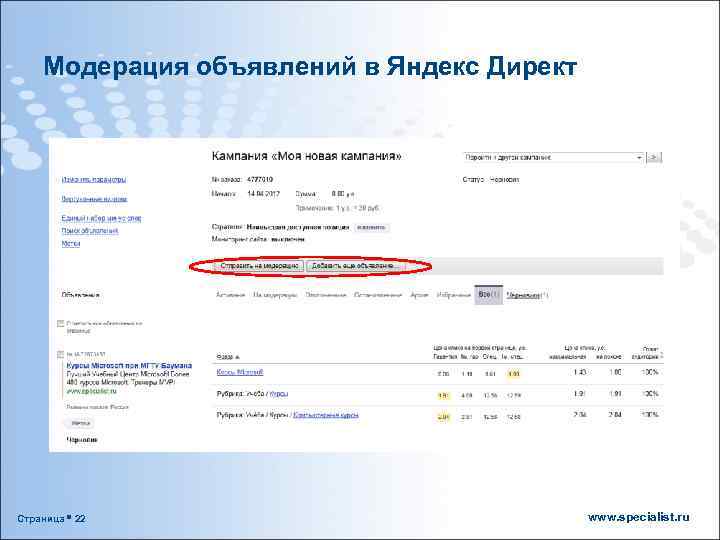This screenshot has width=720, height=540.
Task: Open 'Компьютерные курсы' rubric link
Action: click(x=326, y=415)
